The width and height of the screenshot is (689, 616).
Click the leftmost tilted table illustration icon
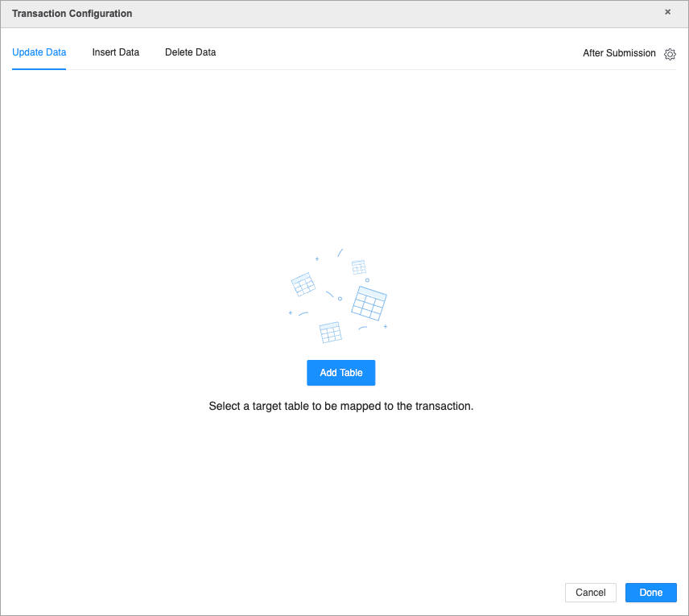pyautogui.click(x=303, y=284)
